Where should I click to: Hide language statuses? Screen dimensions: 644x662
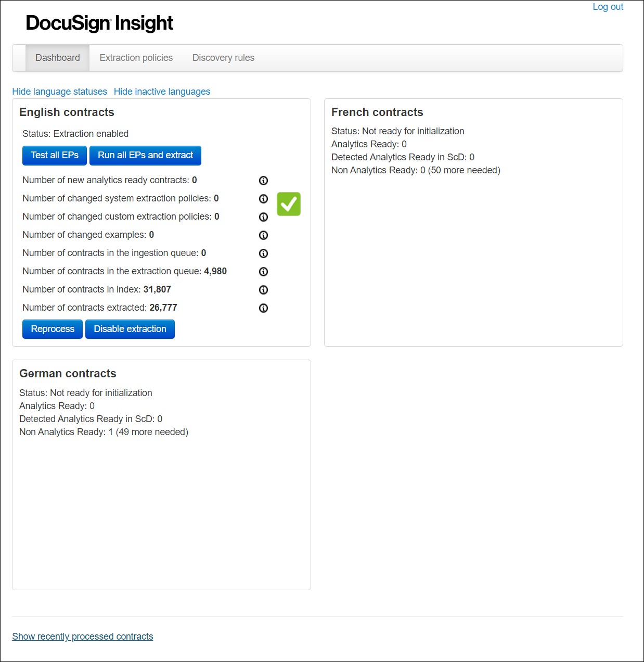(59, 92)
